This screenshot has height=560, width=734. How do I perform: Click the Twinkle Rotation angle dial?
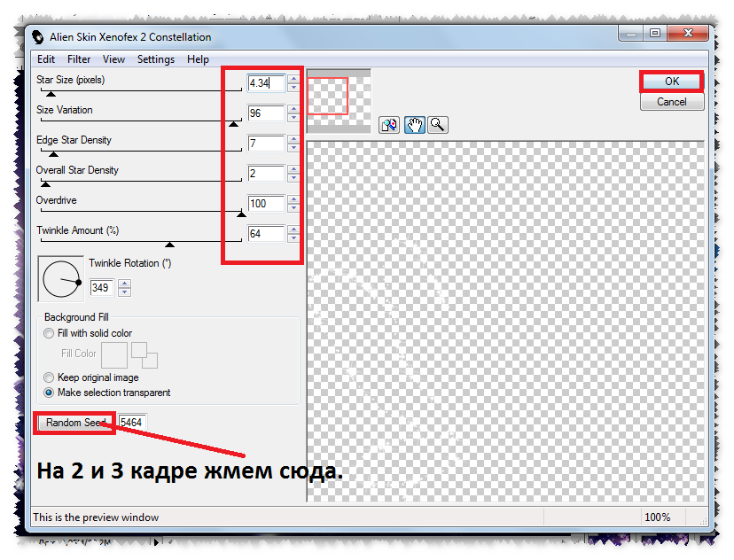(61, 279)
